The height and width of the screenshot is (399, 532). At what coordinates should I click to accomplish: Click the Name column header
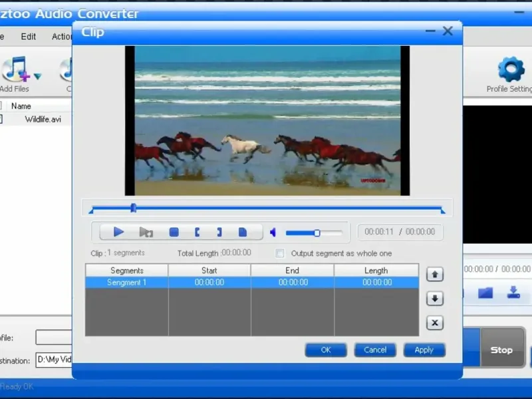(x=21, y=106)
